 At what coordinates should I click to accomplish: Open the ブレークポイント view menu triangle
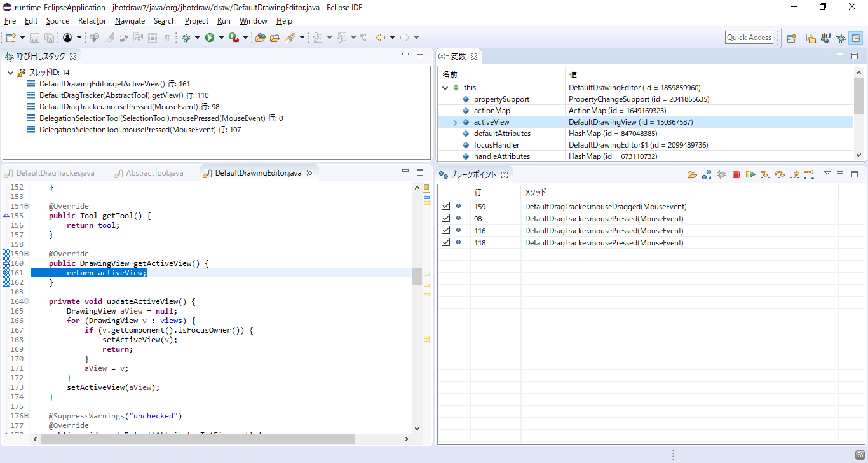click(x=827, y=173)
